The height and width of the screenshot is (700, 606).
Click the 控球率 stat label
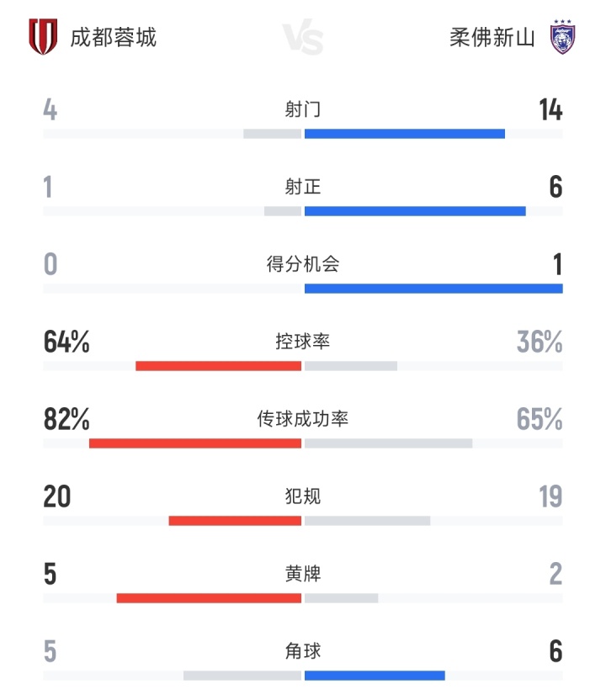(x=303, y=342)
